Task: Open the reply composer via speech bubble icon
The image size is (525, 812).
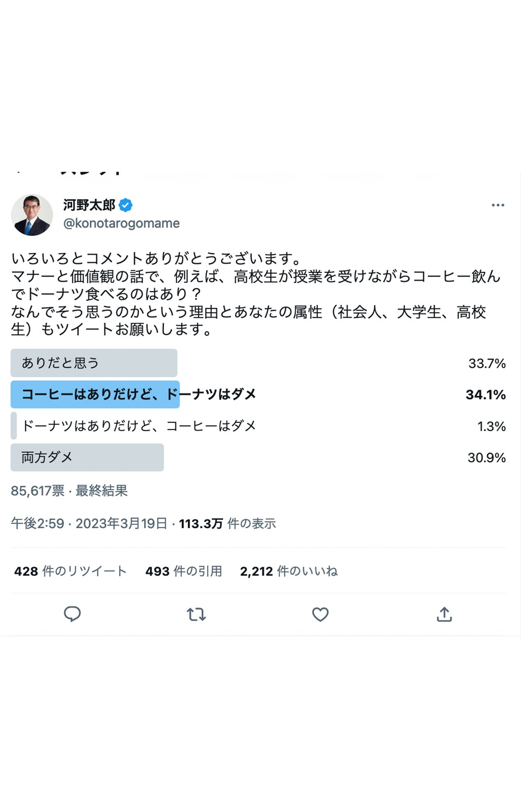Action: pyautogui.click(x=72, y=614)
